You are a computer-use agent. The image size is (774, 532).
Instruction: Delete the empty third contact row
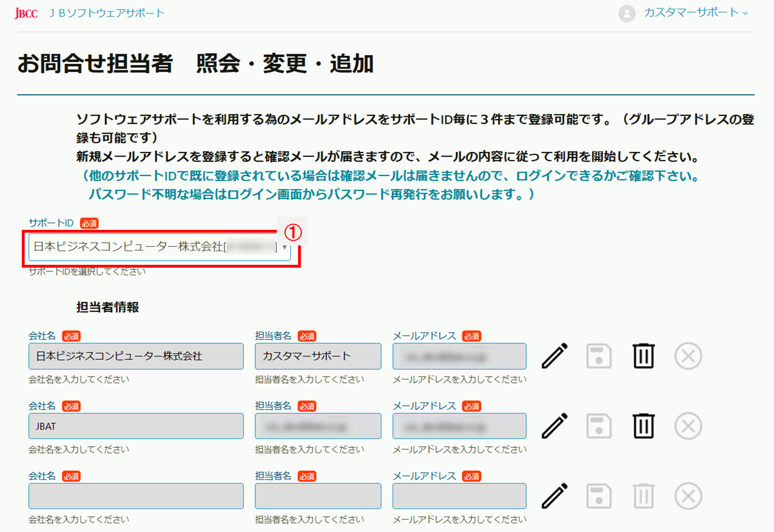click(x=643, y=496)
